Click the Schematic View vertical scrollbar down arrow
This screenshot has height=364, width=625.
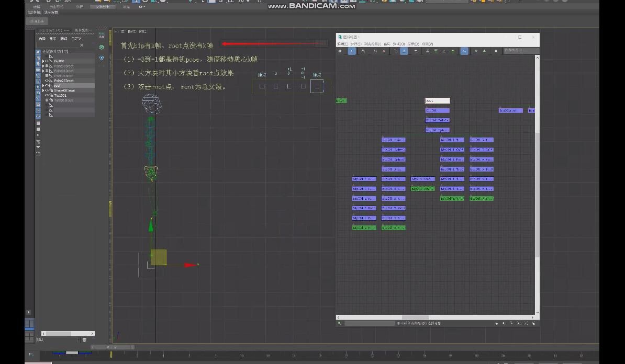537,313
